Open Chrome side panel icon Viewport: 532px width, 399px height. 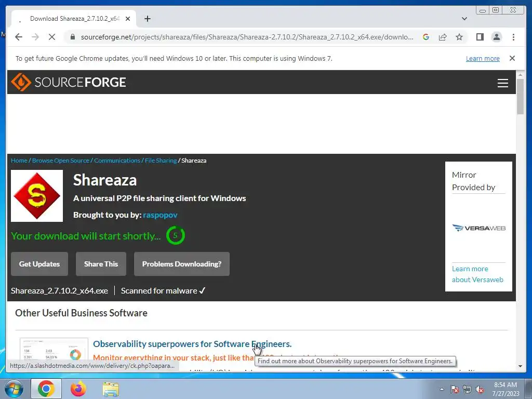[x=480, y=37]
